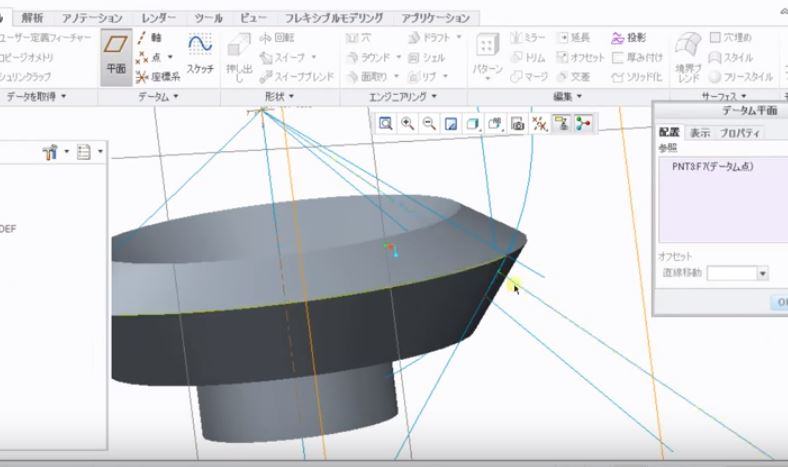Toggle the spin center display button
The height and width of the screenshot is (467, 788).
[x=582, y=123]
